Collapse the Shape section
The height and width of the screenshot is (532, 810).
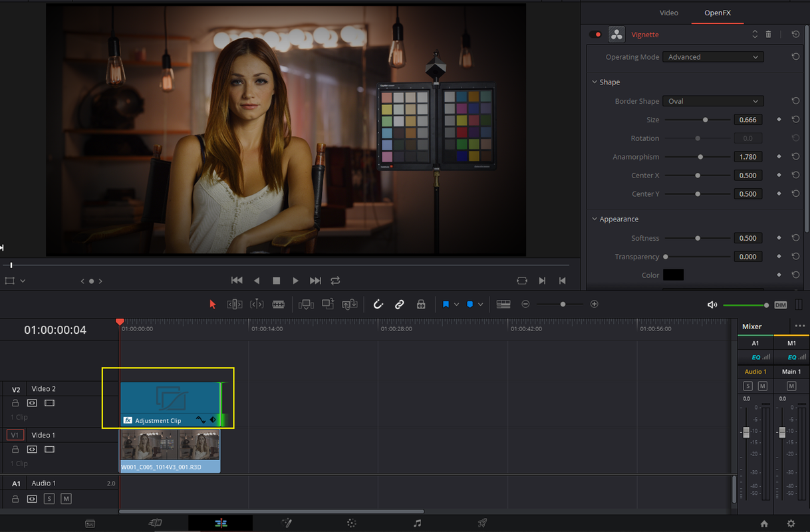tap(595, 82)
